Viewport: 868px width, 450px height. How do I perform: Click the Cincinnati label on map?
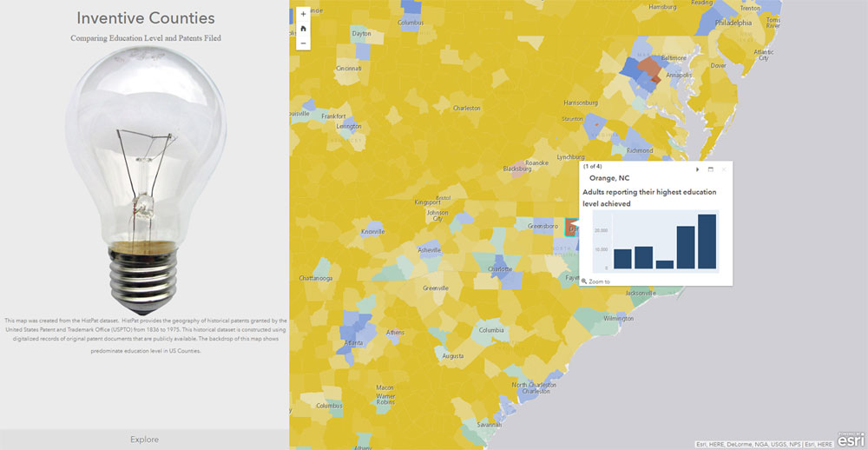(x=349, y=68)
